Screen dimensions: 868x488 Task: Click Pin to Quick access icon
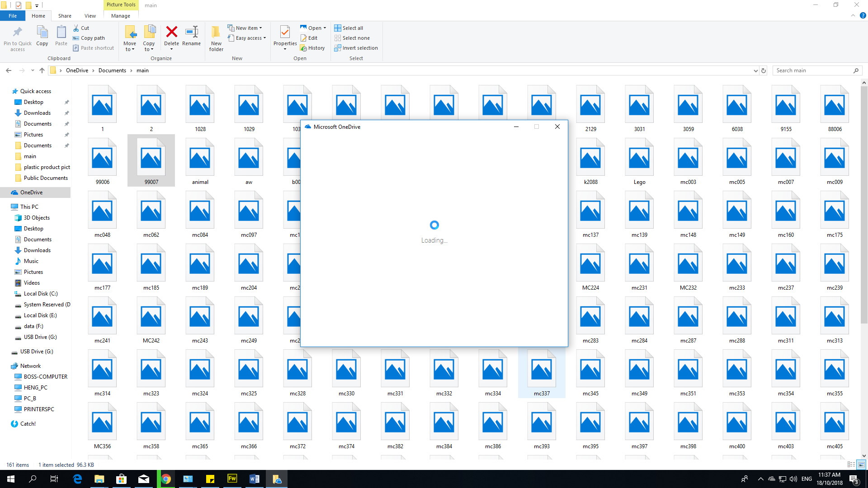pyautogui.click(x=17, y=32)
